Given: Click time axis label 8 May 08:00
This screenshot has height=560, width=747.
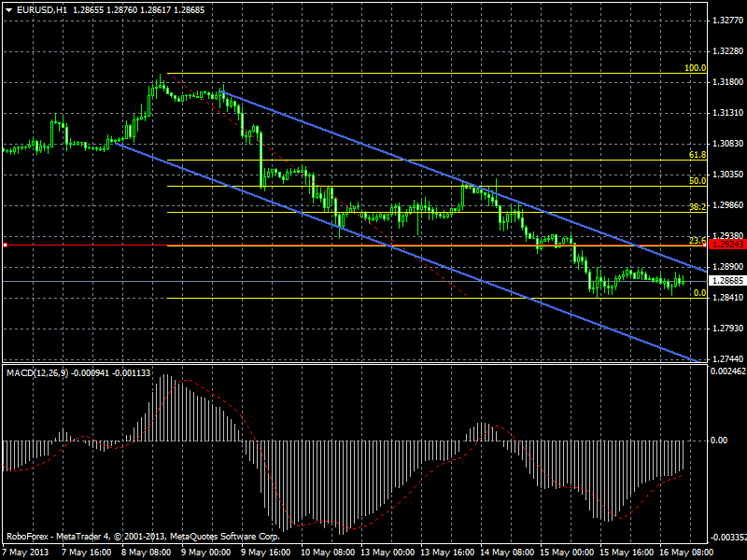Looking at the screenshot, I should (x=147, y=553).
